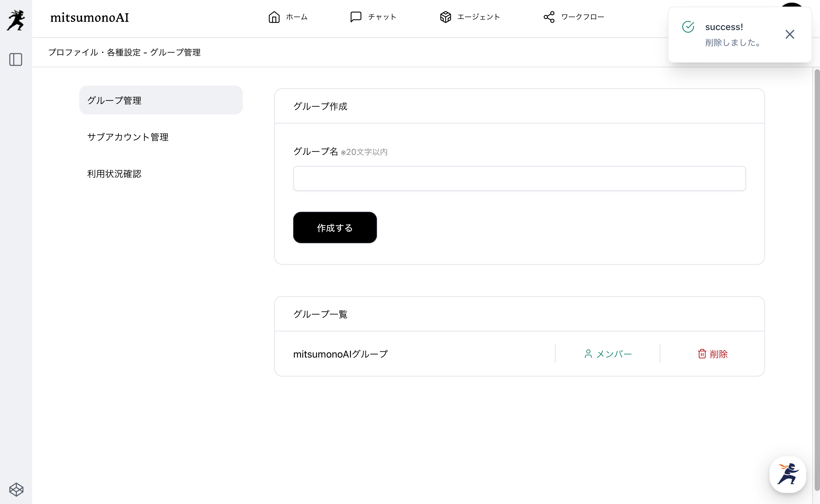
Task: Dismiss the success notification
Action: click(789, 34)
